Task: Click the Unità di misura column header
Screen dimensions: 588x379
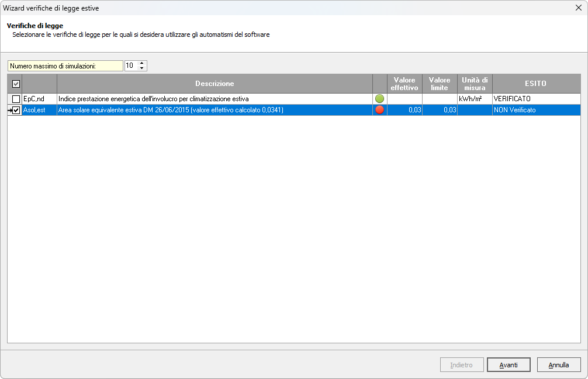Action: (x=475, y=84)
